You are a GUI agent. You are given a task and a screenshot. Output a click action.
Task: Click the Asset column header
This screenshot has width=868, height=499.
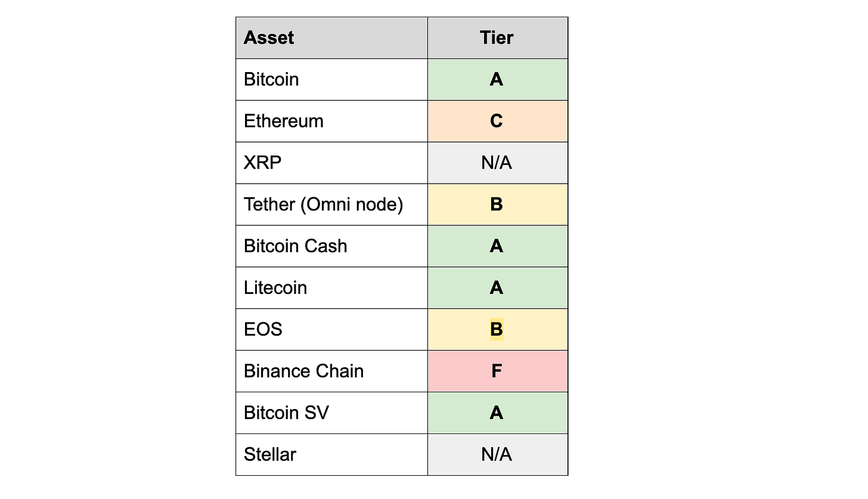(x=331, y=38)
